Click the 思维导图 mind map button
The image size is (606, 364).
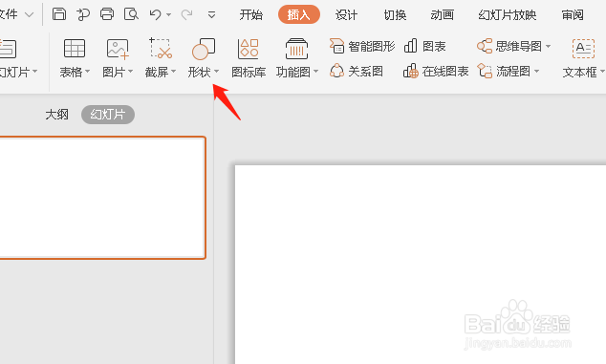[x=509, y=47]
